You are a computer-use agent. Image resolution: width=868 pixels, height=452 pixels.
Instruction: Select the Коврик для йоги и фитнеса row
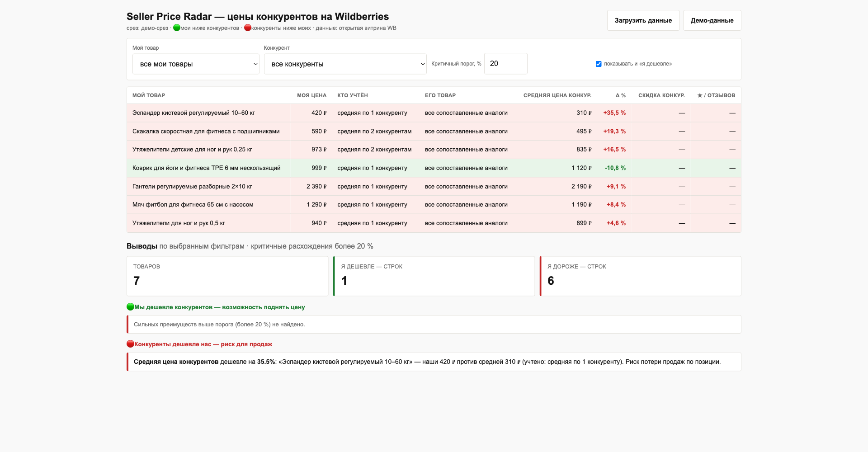pyautogui.click(x=434, y=168)
